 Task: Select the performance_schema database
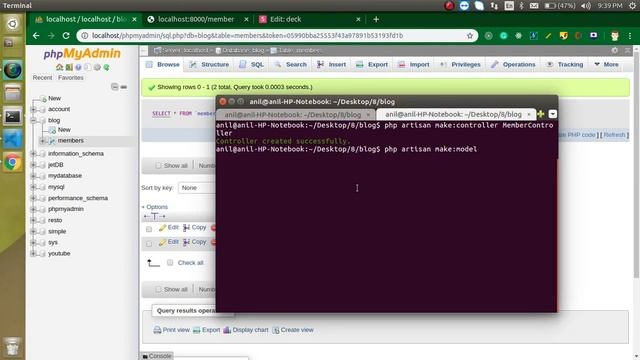pyautogui.click(x=78, y=198)
